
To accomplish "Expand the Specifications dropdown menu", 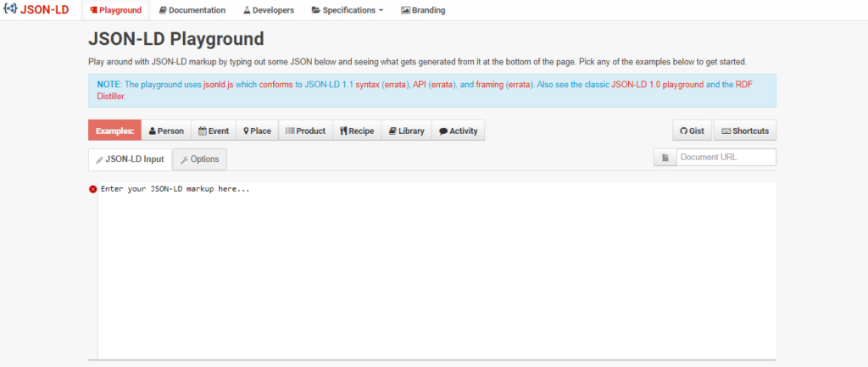I will 347,10.
